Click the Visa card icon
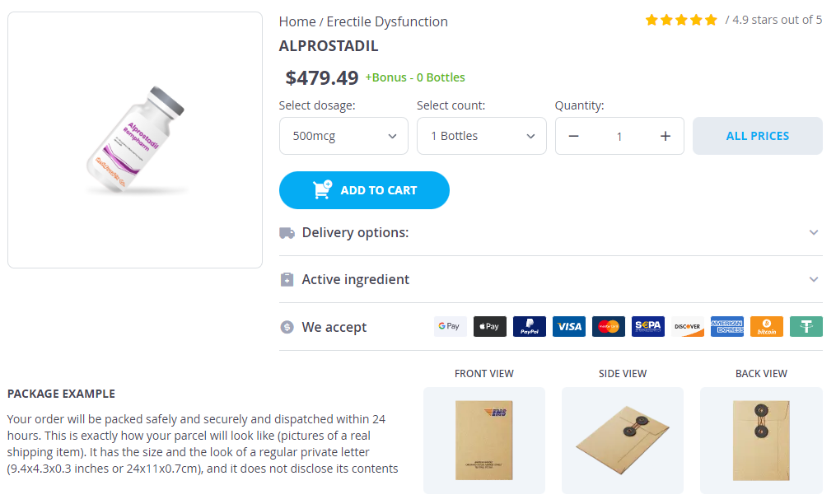This screenshot has width=836, height=504. (x=568, y=327)
